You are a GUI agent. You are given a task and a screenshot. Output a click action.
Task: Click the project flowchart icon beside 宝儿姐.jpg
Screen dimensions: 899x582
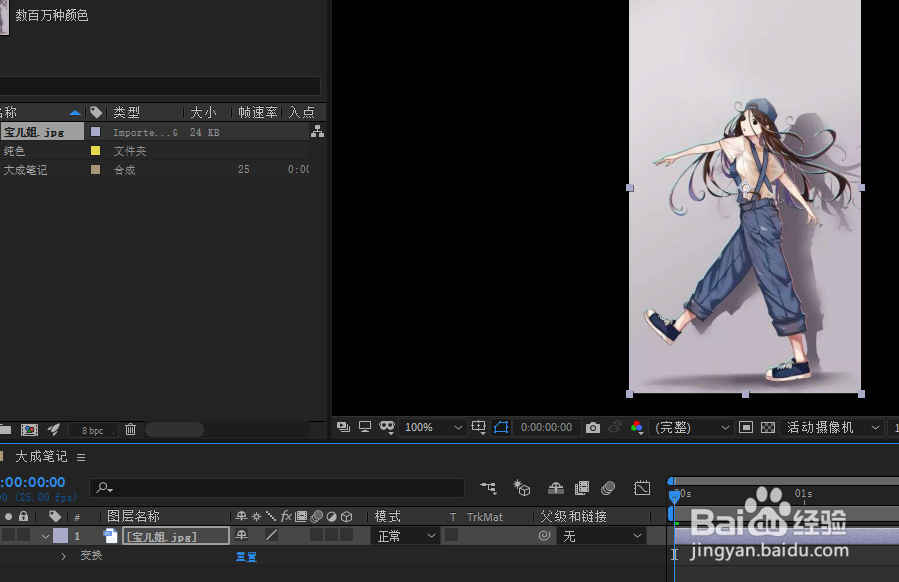tap(317, 132)
